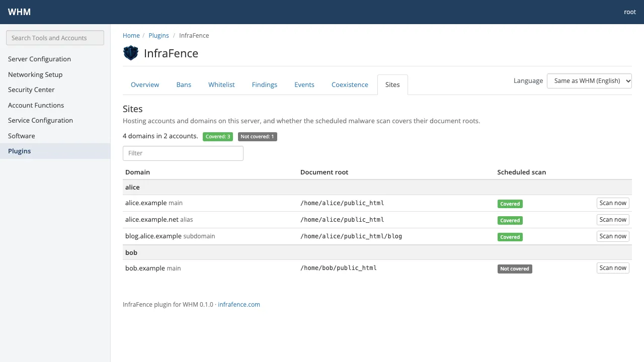Viewport: 644px width, 362px height.
Task: Click the WHM logo in the header
Action: 20,12
